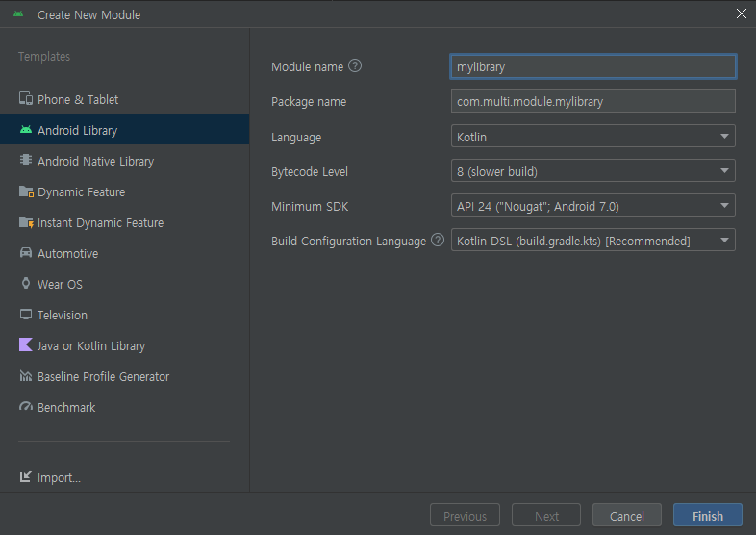Screen dimensions: 756x535
Task: Click the Android logo in the title bar
Action: [x=18, y=14]
